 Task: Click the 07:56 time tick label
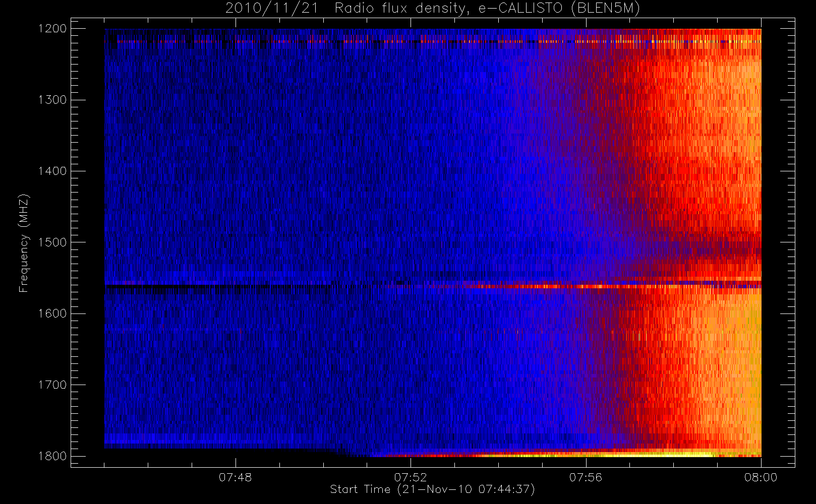tap(586, 477)
